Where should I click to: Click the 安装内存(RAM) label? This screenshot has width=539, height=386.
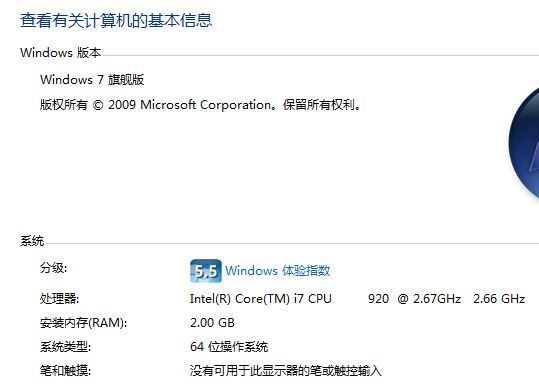click(x=84, y=323)
